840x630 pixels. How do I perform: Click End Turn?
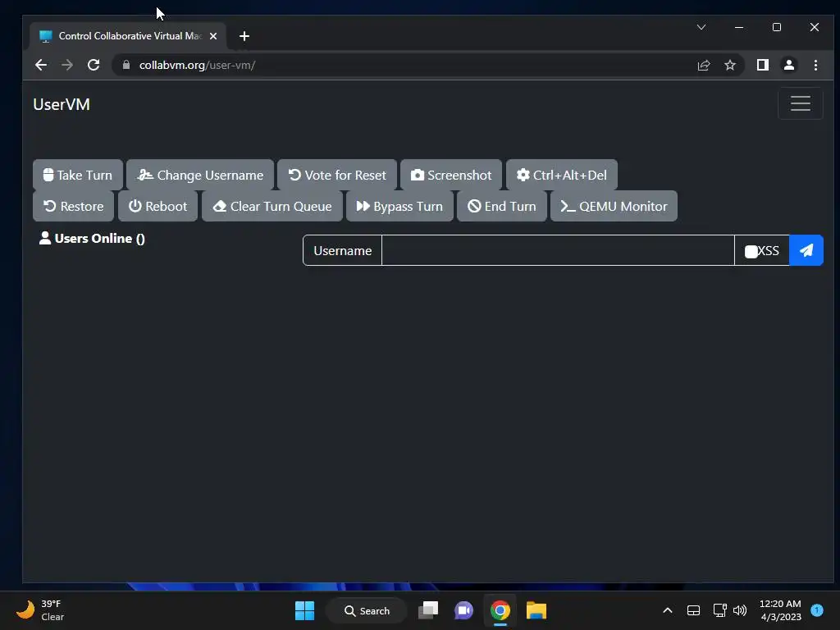[x=501, y=206]
